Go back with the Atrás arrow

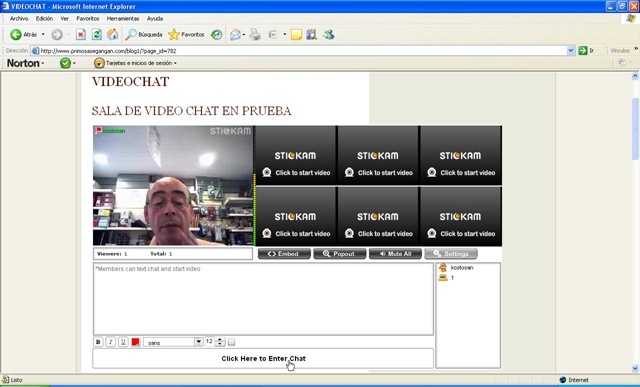(x=16, y=35)
